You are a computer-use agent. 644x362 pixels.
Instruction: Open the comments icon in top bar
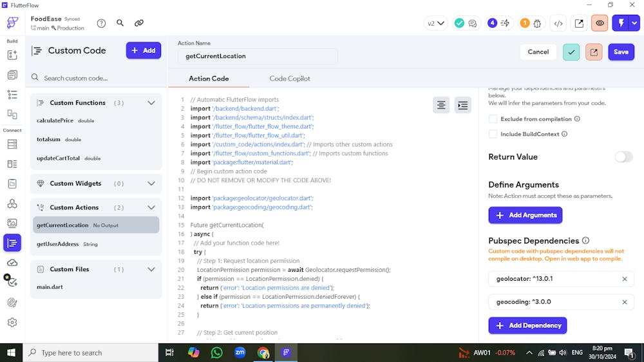click(473, 23)
